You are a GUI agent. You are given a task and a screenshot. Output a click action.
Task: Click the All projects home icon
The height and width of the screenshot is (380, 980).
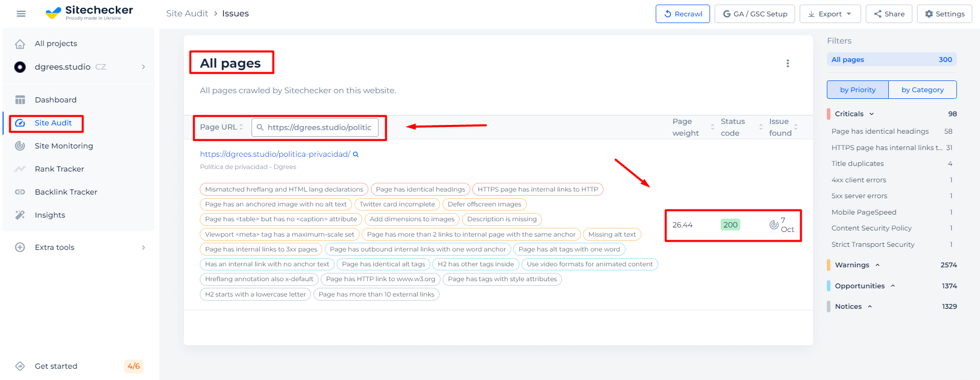tap(20, 44)
